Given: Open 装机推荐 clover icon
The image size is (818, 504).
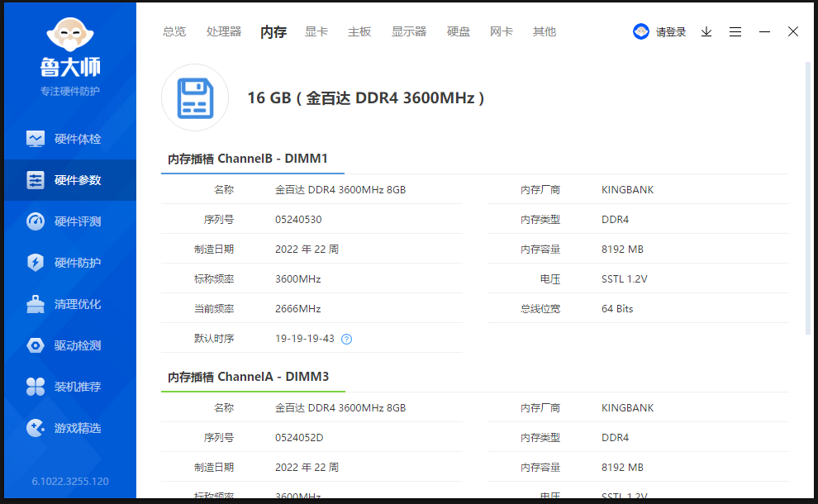Looking at the screenshot, I should [36, 387].
